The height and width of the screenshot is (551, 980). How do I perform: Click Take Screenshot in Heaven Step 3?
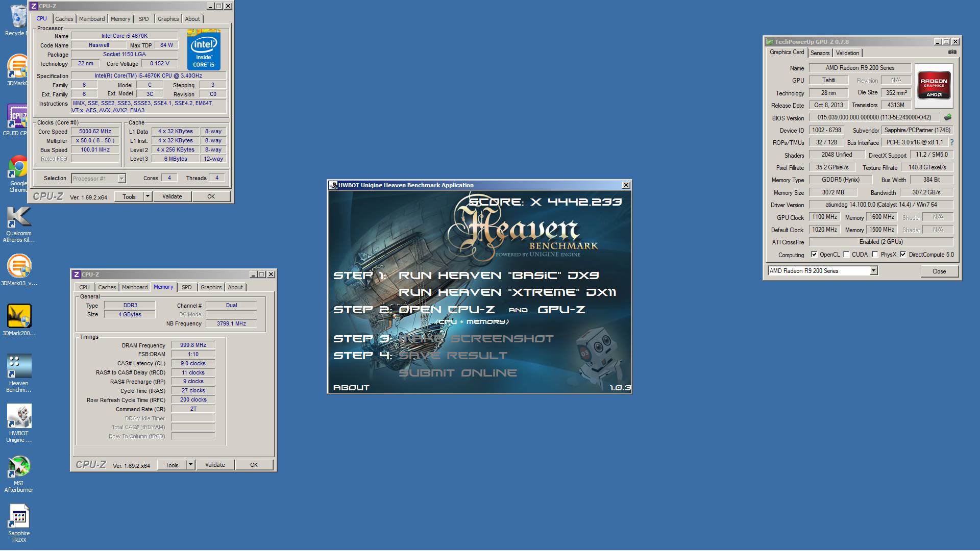(x=476, y=339)
